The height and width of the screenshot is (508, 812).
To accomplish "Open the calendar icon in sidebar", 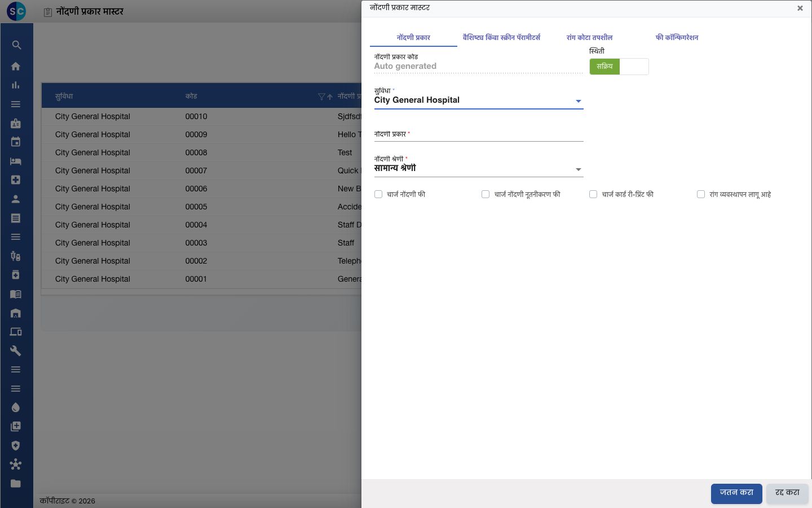I will tap(16, 142).
